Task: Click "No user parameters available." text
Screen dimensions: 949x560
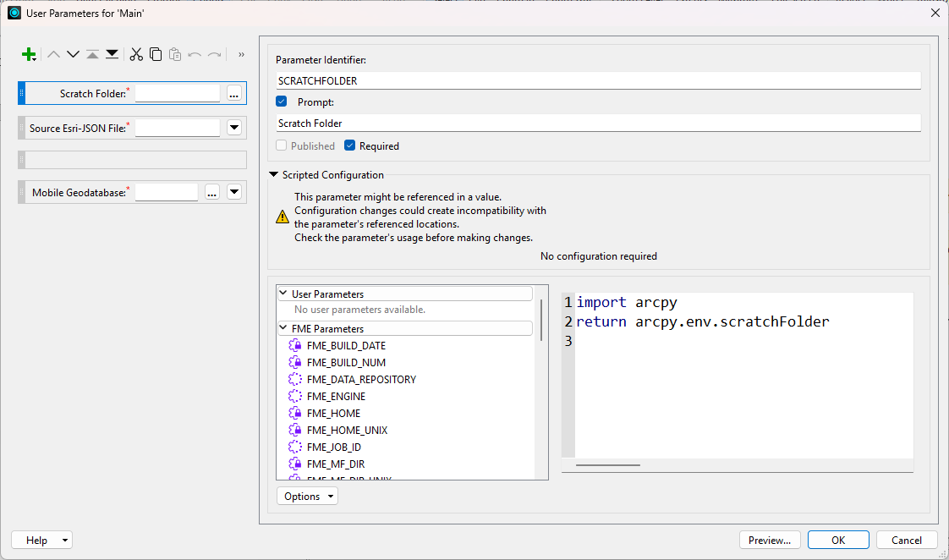Action: 359,310
